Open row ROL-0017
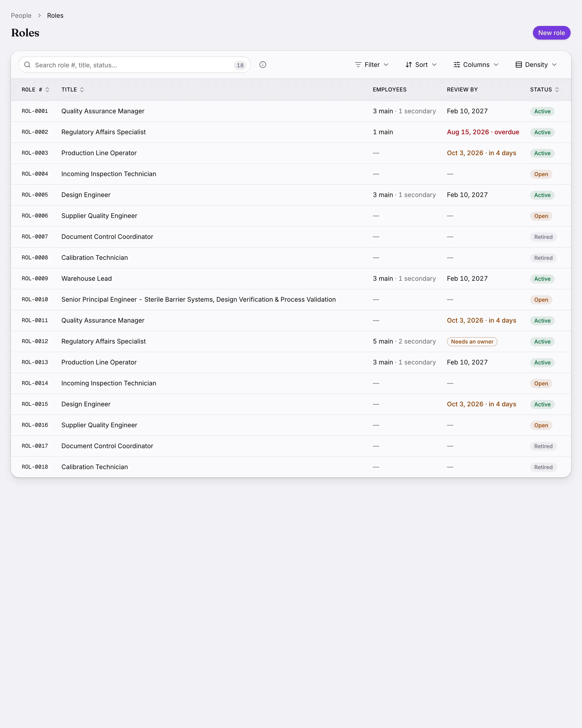This screenshot has height=728, width=582. click(x=291, y=446)
